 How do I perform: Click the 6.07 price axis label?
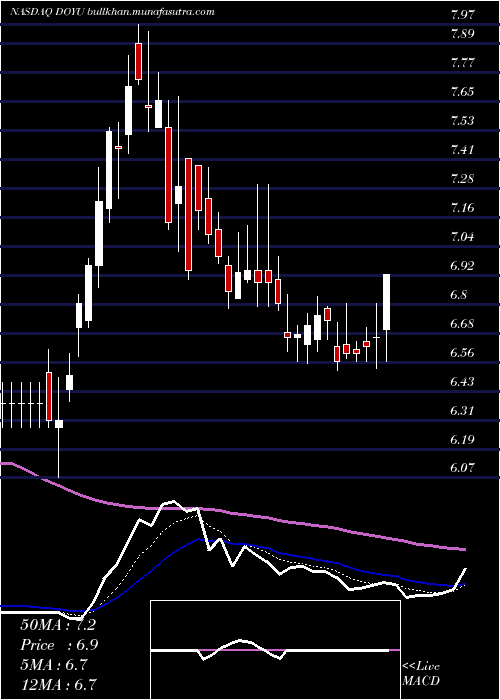(x=462, y=468)
